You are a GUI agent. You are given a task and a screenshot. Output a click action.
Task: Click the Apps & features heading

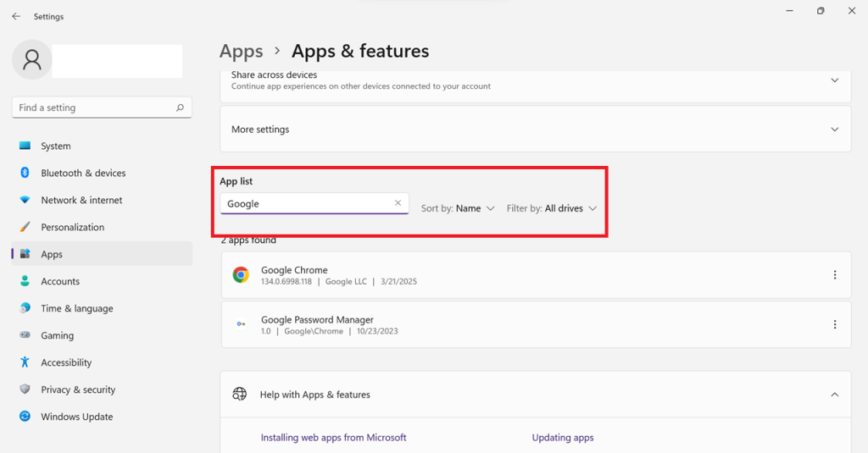[x=360, y=51]
